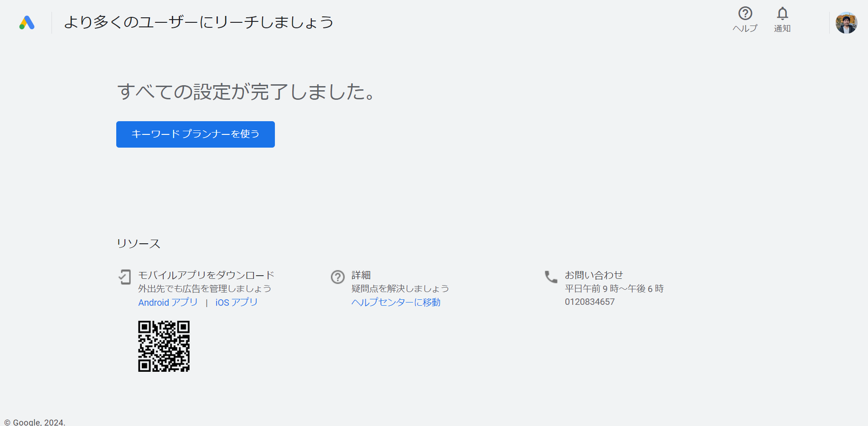The height and width of the screenshot is (426, 868).
Task: Click 外出先でも広告を管理しましょう text
Action: click(x=205, y=289)
